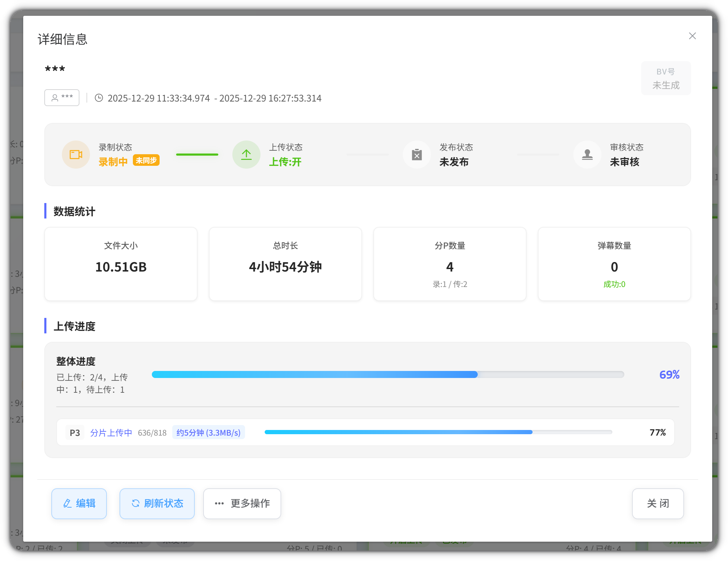This screenshot has height=561, width=728.
Task: Click the review status stamp icon
Action: [x=587, y=155]
